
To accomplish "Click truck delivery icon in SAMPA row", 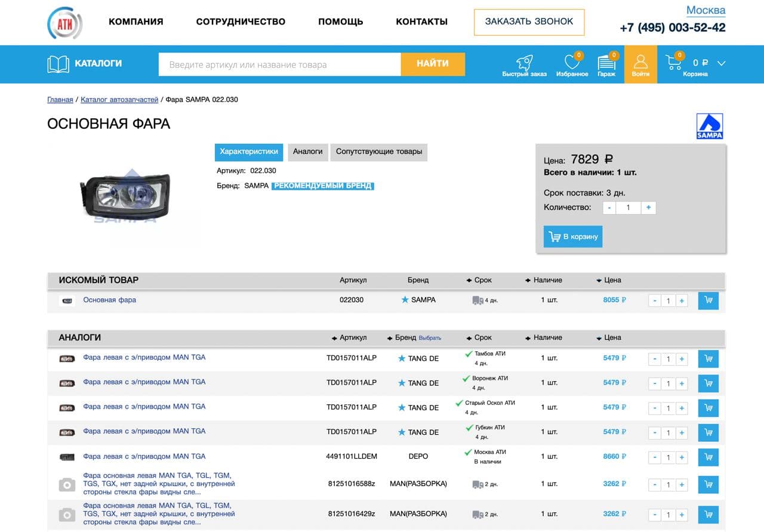I will tap(478, 301).
